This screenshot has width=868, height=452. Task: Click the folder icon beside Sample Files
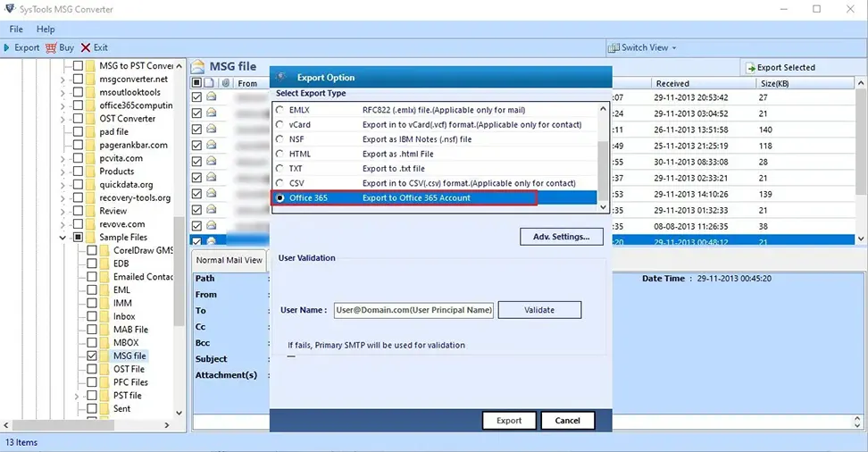(x=91, y=238)
